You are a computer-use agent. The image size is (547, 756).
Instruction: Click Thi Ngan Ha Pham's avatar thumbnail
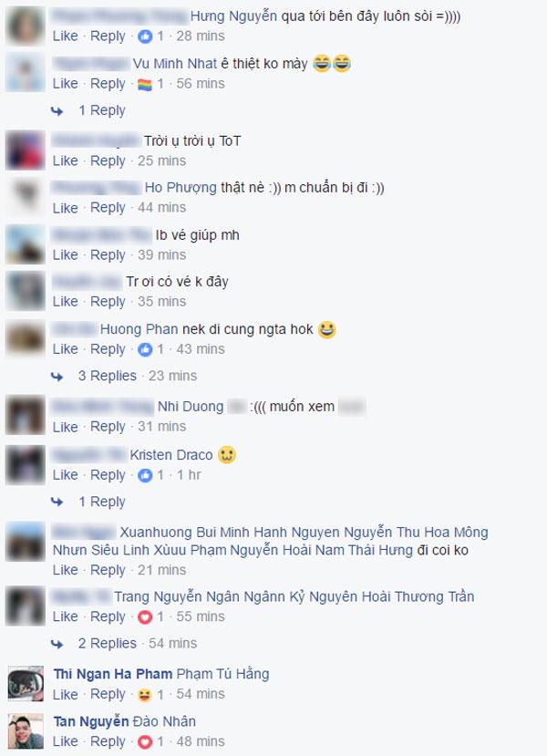tap(26, 684)
